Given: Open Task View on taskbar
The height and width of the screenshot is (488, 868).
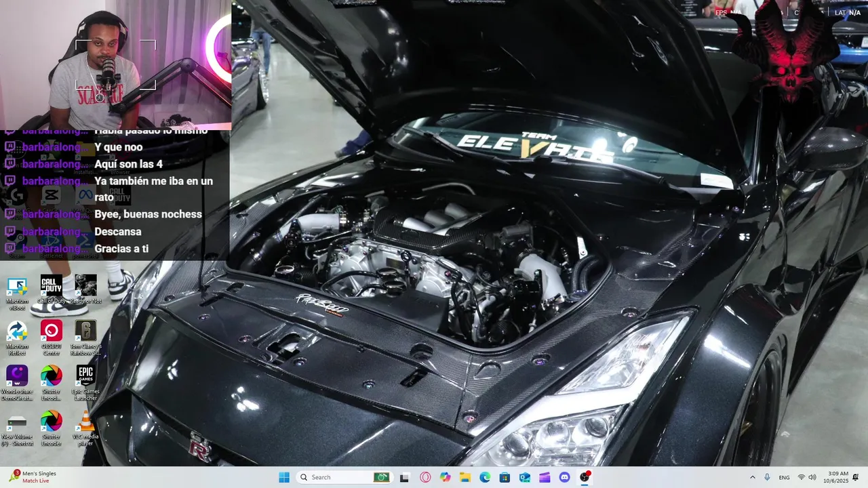Looking at the screenshot, I should tap(405, 477).
